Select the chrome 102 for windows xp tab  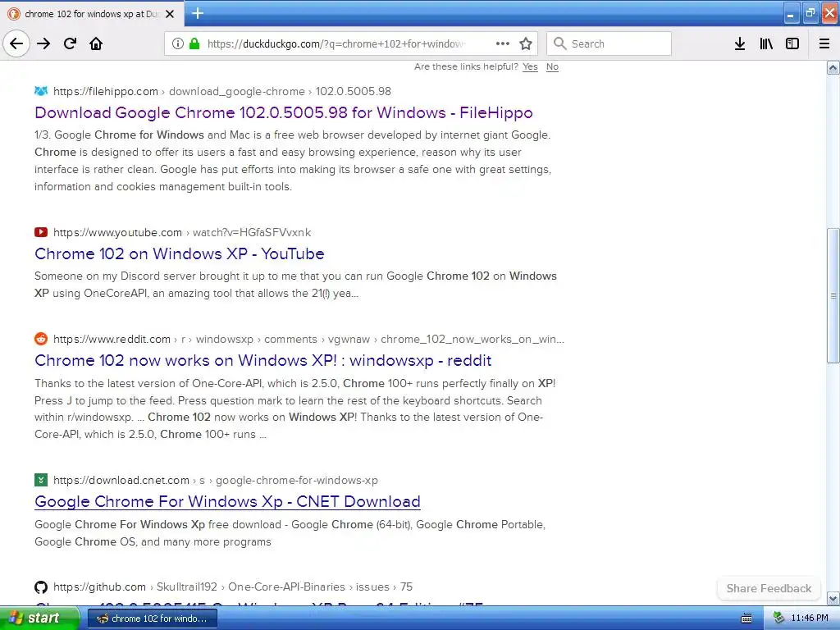coord(92,14)
